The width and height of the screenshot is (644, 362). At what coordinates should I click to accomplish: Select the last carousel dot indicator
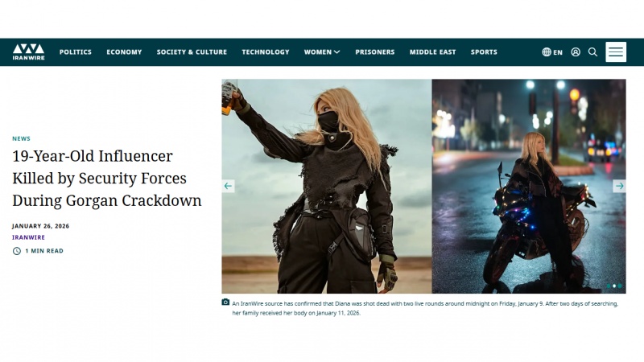pos(620,286)
